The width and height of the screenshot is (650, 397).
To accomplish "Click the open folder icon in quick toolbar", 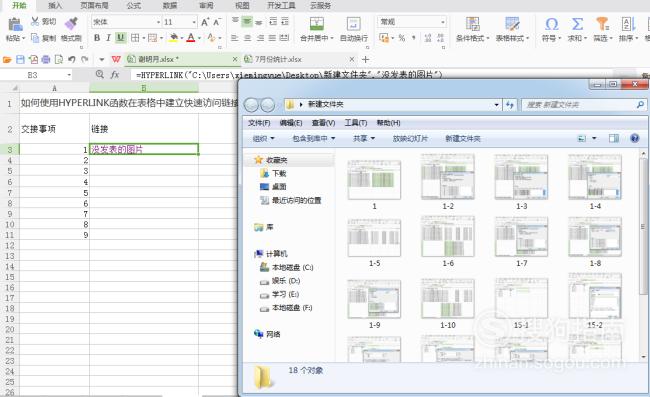I will (7, 60).
